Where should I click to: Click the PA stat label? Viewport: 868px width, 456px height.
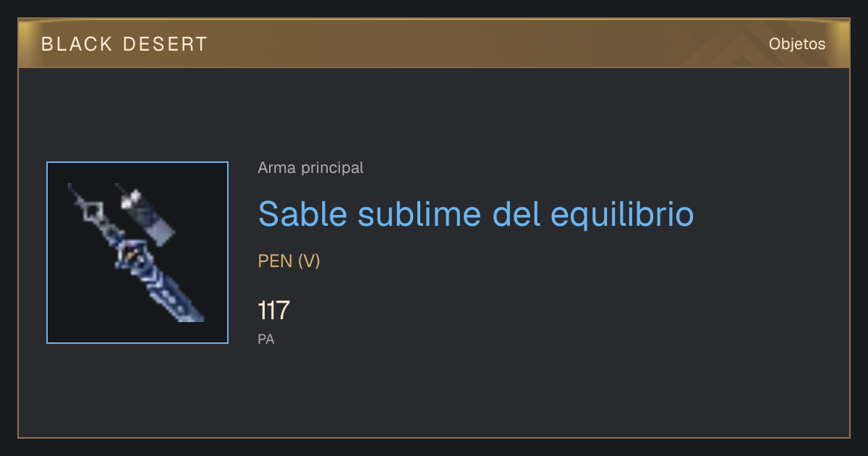tap(266, 339)
